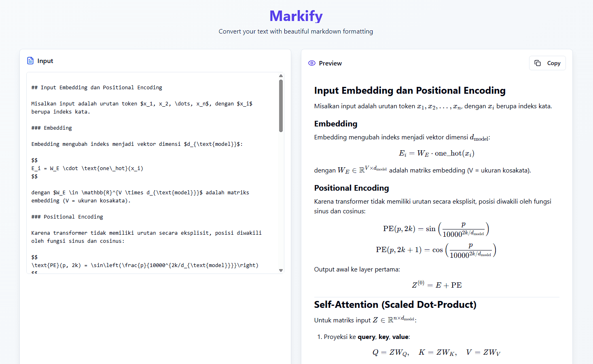
Task: Click the Markify title heading
Action: point(296,16)
